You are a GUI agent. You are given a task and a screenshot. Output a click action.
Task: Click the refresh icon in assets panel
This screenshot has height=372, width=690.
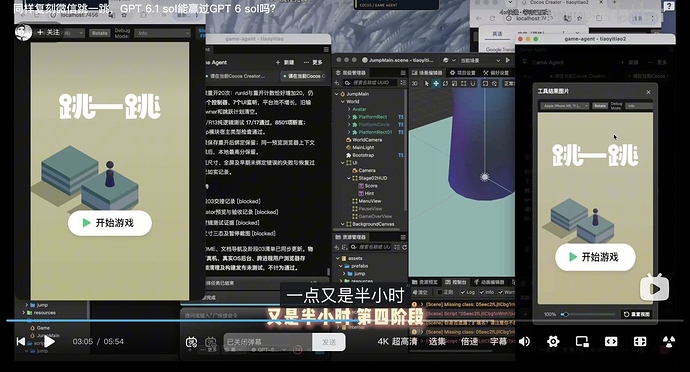[404, 247]
